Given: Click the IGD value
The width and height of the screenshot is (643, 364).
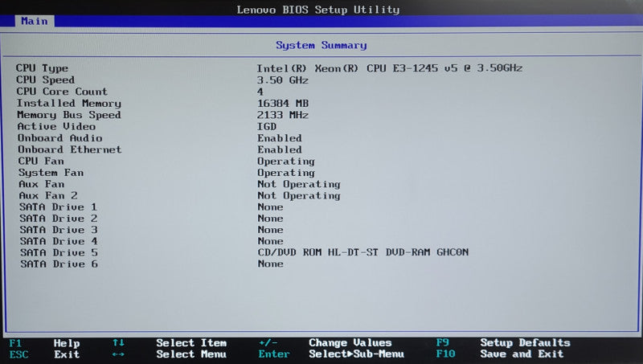Looking at the screenshot, I should [267, 126].
